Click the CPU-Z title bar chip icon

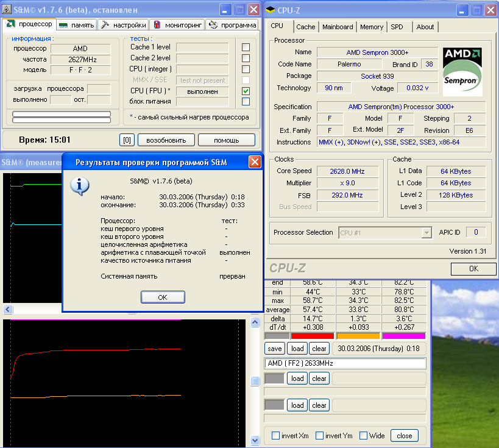pyautogui.click(x=270, y=10)
